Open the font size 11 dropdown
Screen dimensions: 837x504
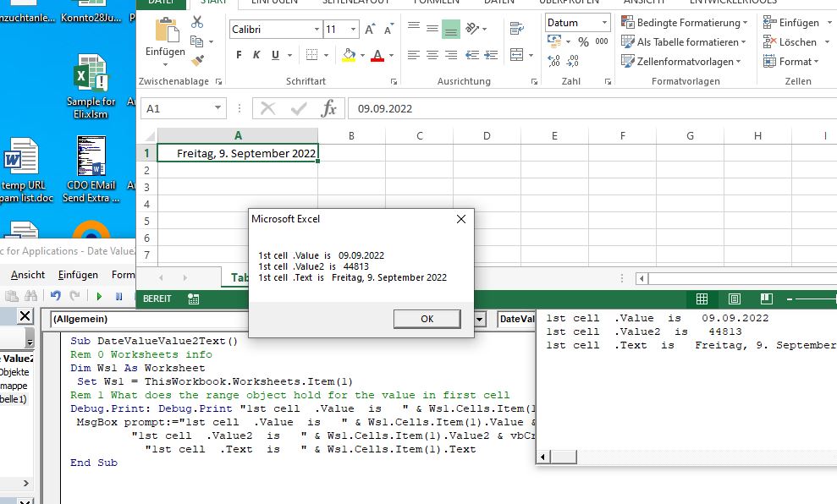coord(354,30)
